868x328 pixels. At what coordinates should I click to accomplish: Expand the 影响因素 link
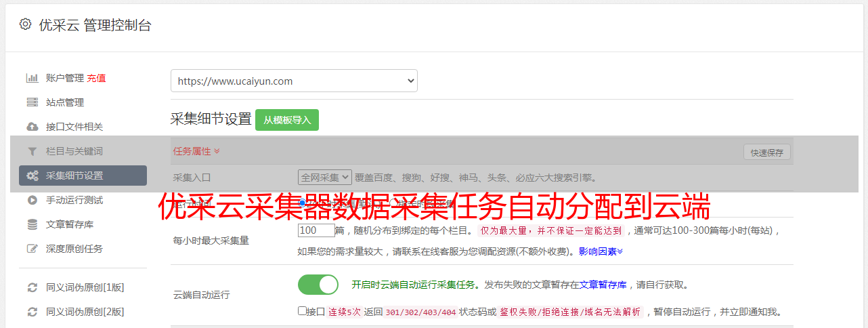pos(601,251)
